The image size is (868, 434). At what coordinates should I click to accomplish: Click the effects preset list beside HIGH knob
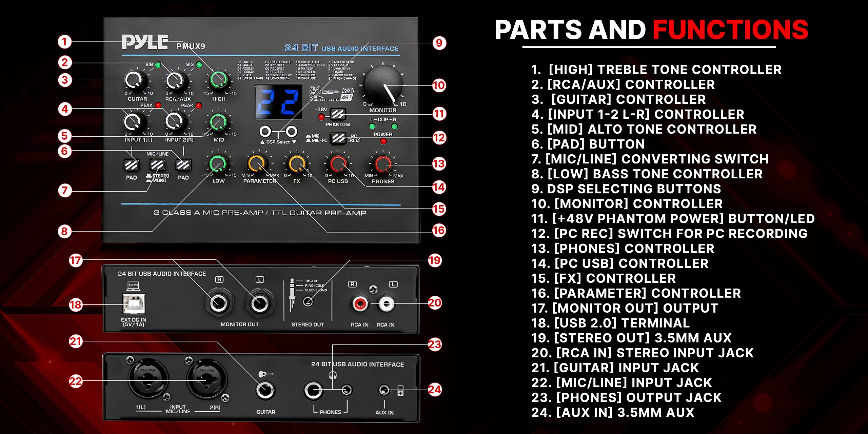[297, 70]
